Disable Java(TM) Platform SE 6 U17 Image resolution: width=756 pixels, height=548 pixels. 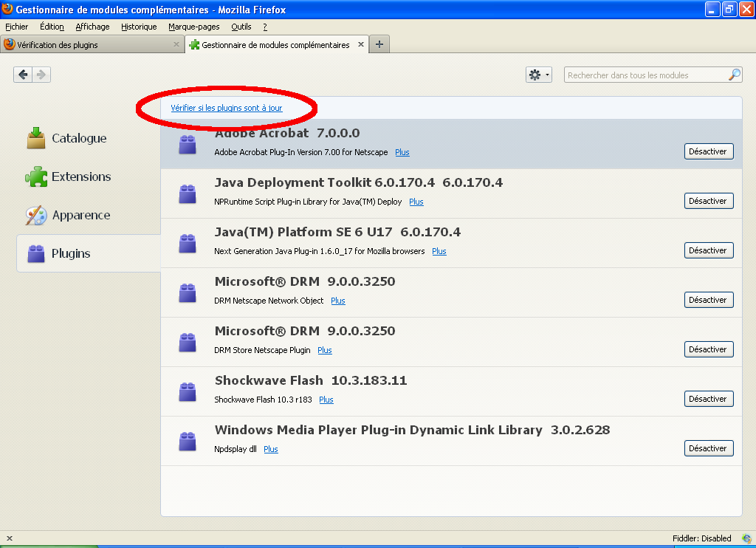click(708, 250)
